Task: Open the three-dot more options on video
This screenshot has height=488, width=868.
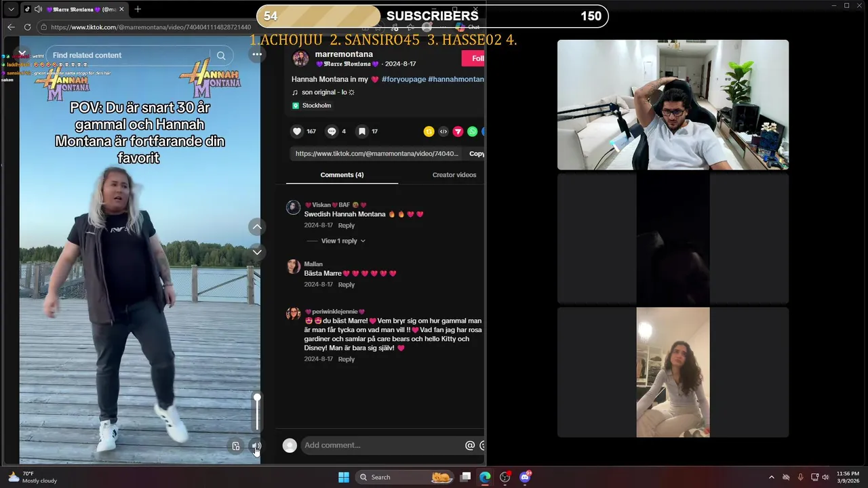Action: 256,56
